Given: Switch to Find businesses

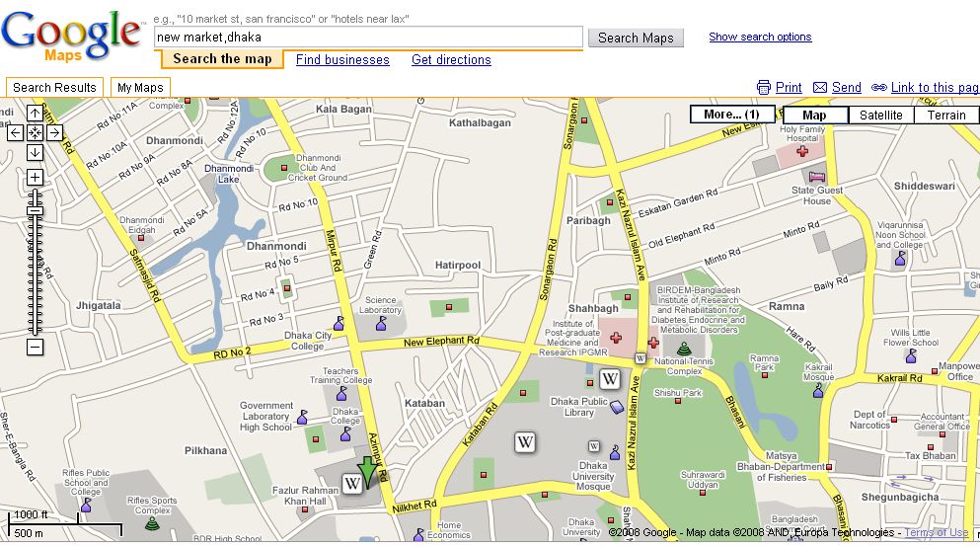Looking at the screenshot, I should (x=342, y=60).
